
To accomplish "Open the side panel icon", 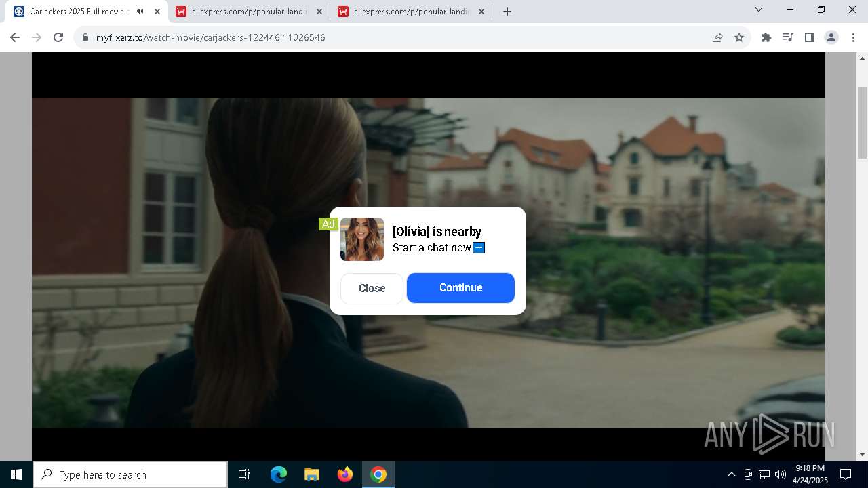I will coord(810,37).
